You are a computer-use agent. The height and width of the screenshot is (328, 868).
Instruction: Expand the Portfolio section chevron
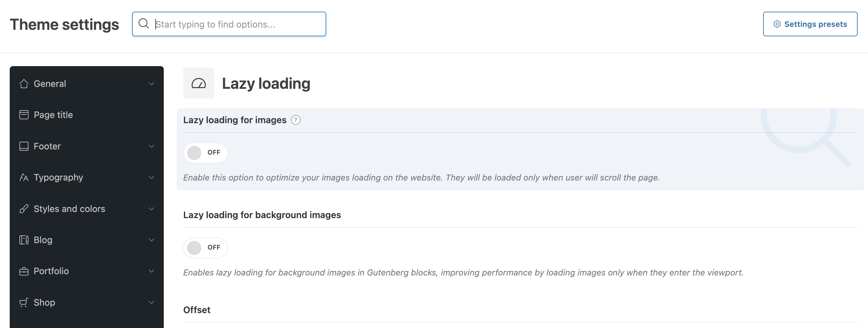(151, 271)
